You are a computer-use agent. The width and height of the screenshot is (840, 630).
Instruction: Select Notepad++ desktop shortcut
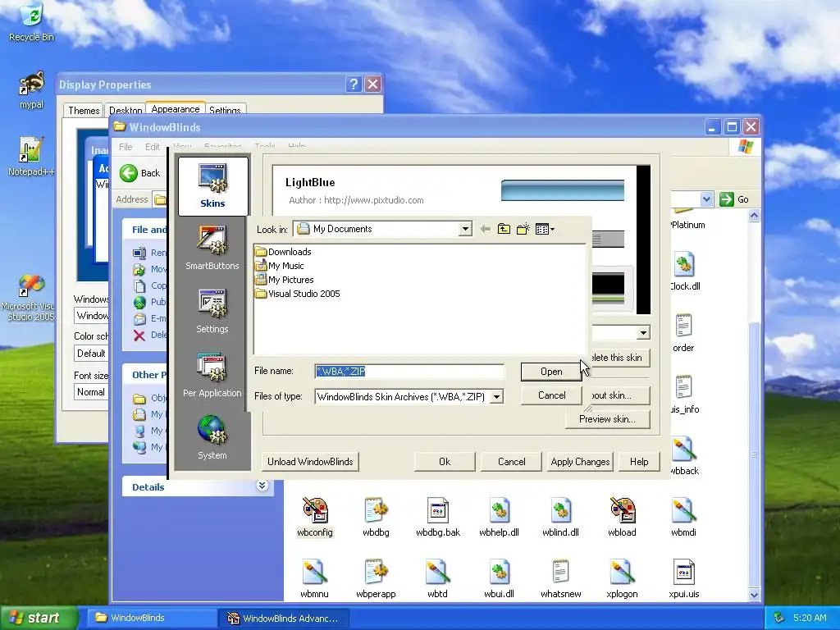(x=31, y=157)
